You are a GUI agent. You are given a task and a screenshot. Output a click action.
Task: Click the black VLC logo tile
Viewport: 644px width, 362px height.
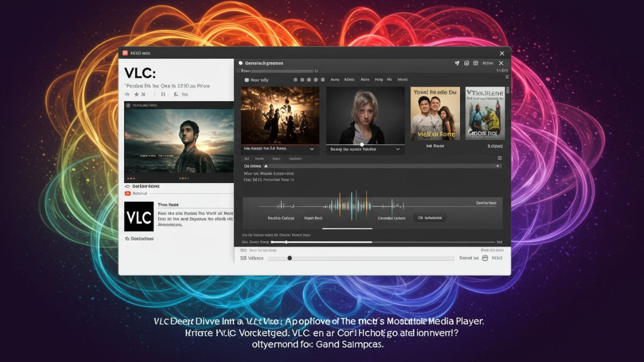tap(139, 216)
